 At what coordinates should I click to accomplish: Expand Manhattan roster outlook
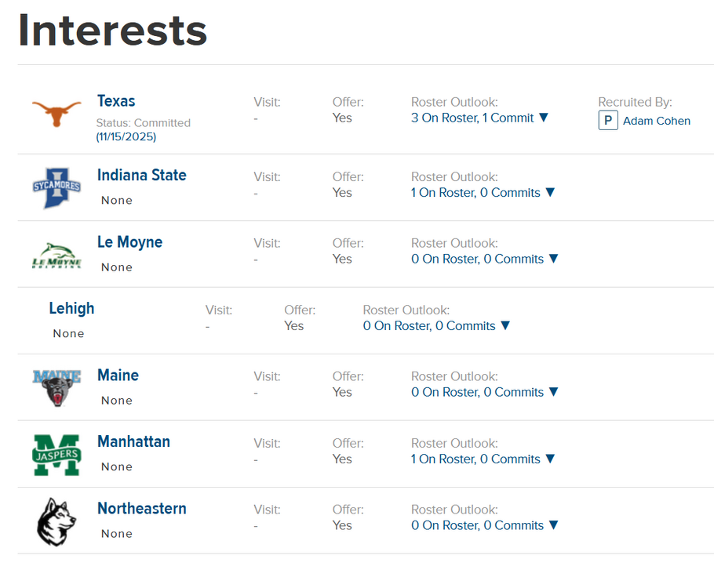[550, 459]
